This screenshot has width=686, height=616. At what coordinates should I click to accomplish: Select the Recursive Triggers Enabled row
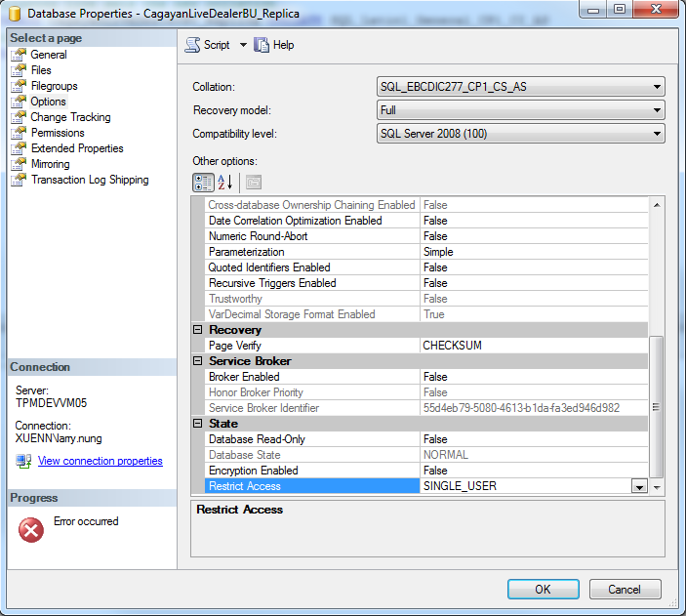coord(426,283)
